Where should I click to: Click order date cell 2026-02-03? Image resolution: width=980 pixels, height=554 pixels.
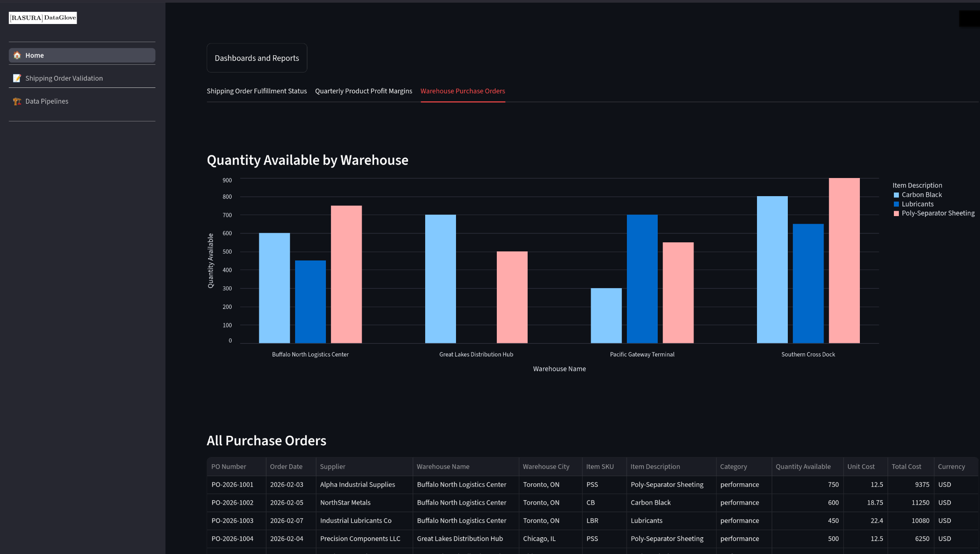[x=291, y=485]
